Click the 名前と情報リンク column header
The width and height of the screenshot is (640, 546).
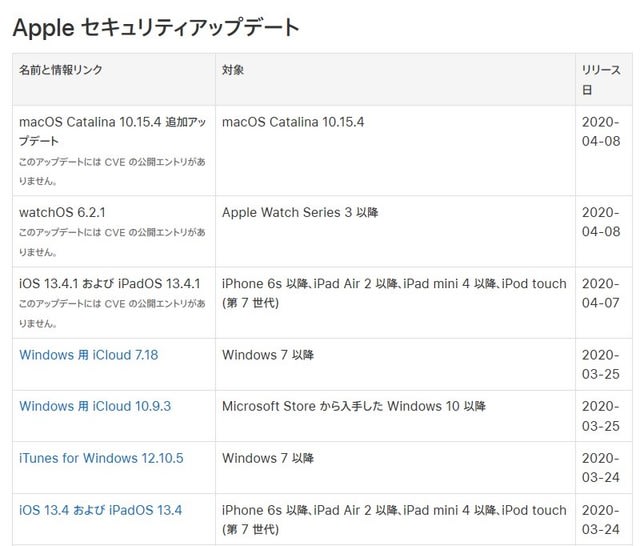(61, 70)
